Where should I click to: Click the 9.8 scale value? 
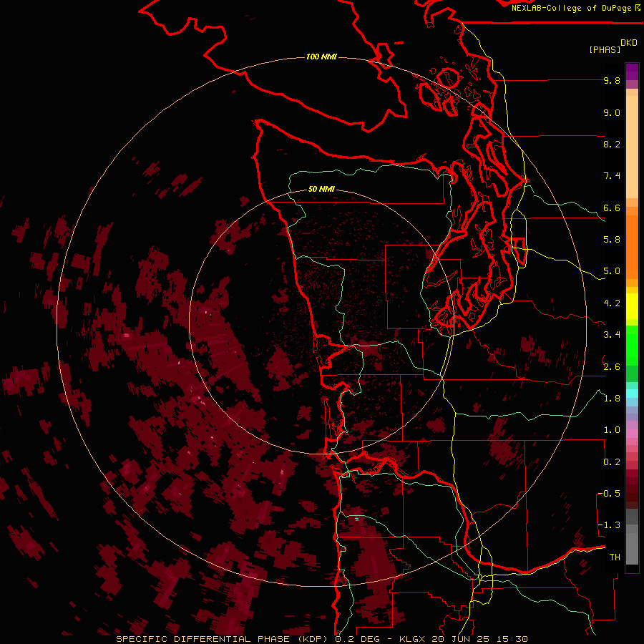[612, 80]
